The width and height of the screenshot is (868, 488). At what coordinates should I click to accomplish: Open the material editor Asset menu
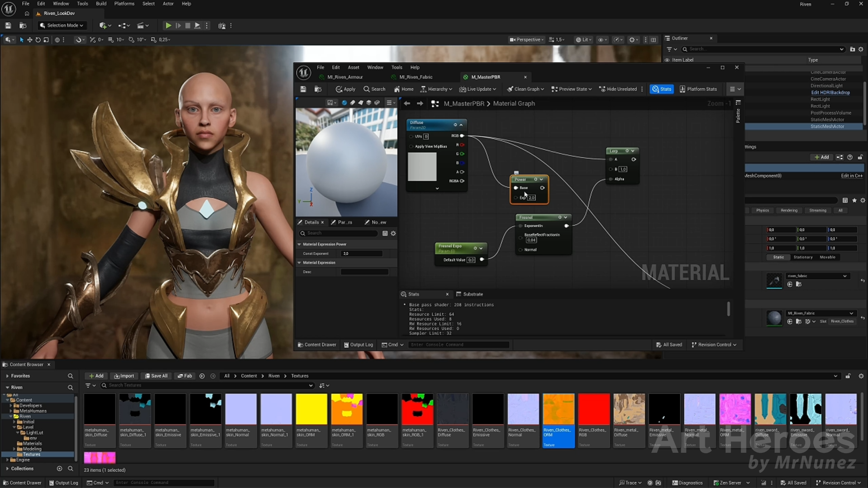tap(354, 67)
